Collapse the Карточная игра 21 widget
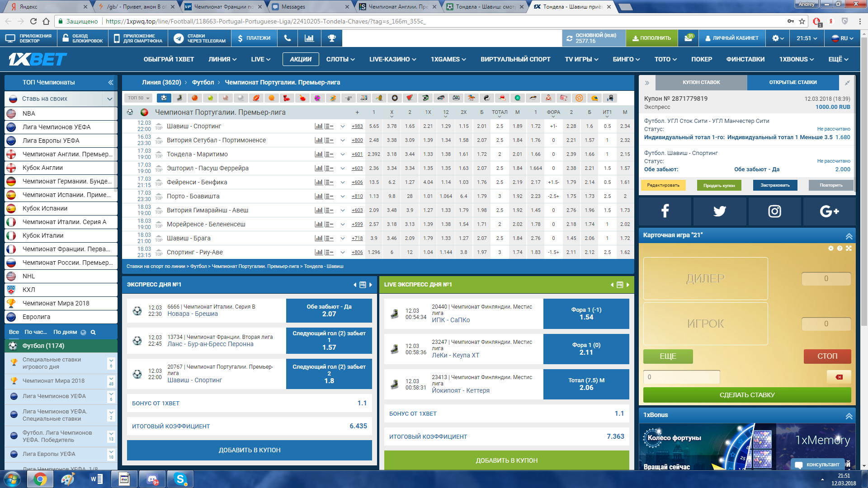The image size is (868, 488). pyautogui.click(x=849, y=236)
